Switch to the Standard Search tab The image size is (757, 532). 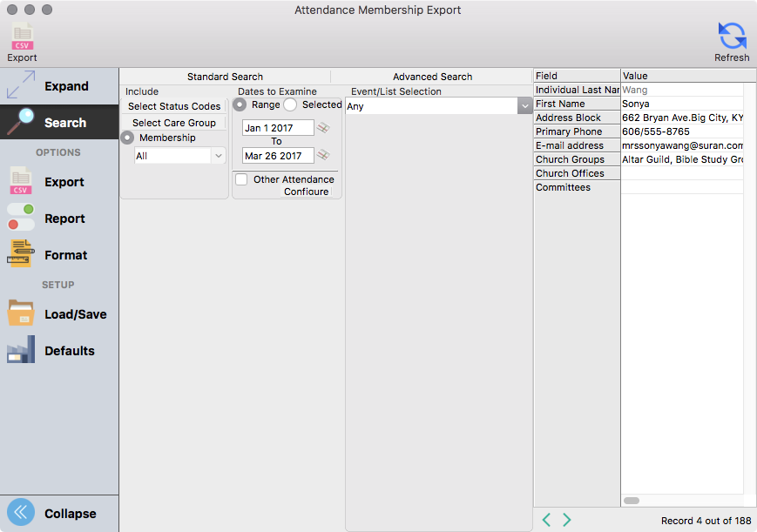(225, 77)
